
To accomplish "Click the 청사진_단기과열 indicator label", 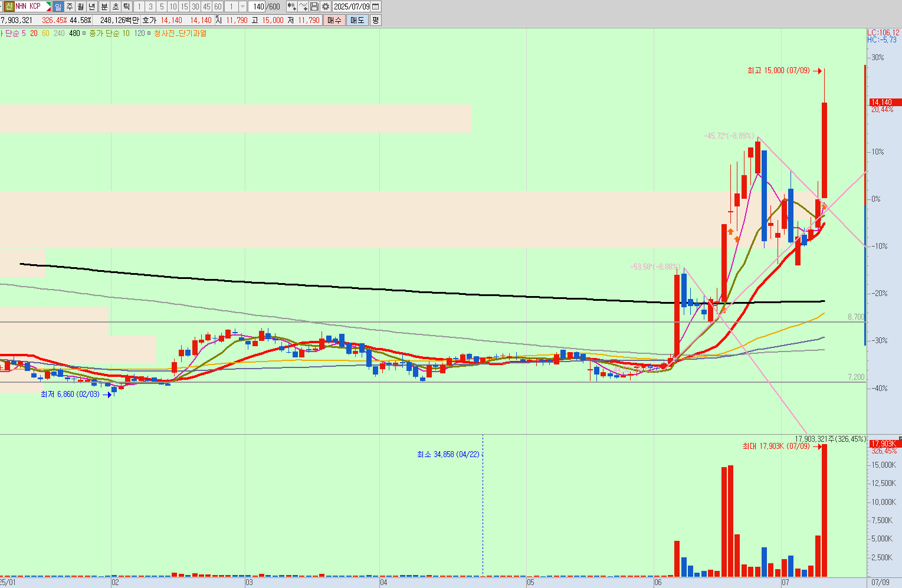I will [x=180, y=33].
